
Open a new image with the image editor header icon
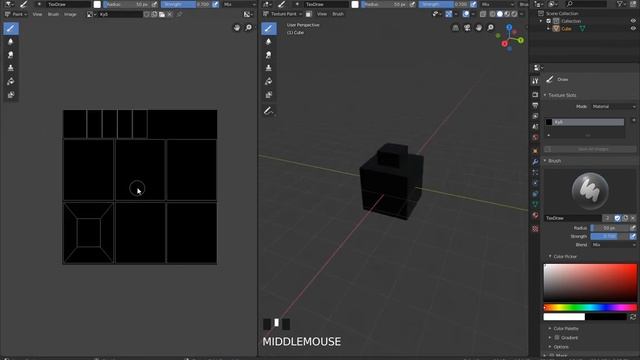(x=154, y=14)
